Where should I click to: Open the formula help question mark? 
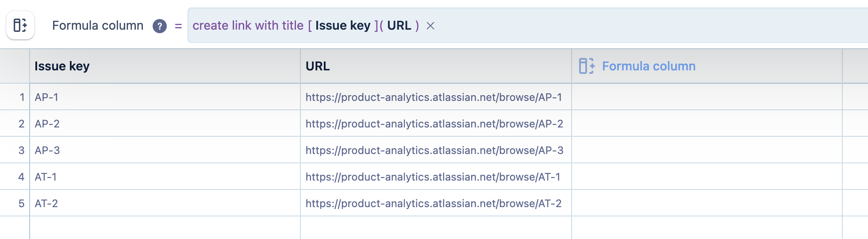[160, 26]
